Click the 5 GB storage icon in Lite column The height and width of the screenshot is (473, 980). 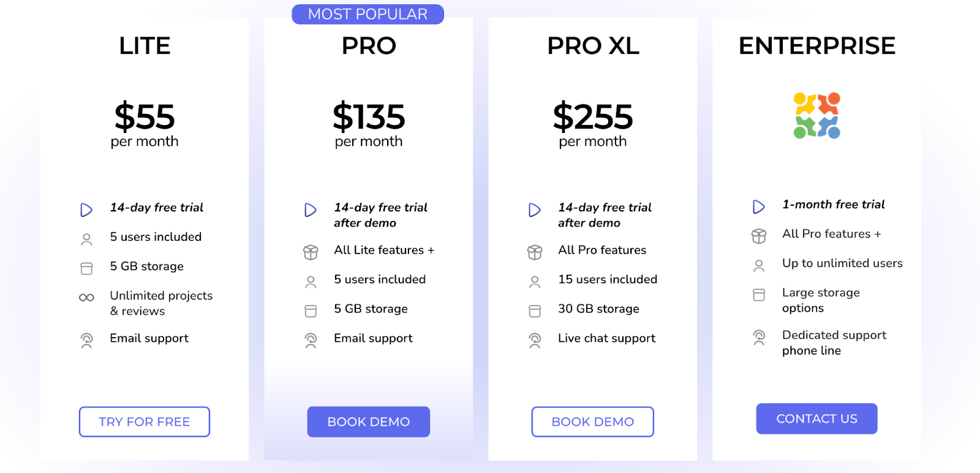click(x=86, y=268)
